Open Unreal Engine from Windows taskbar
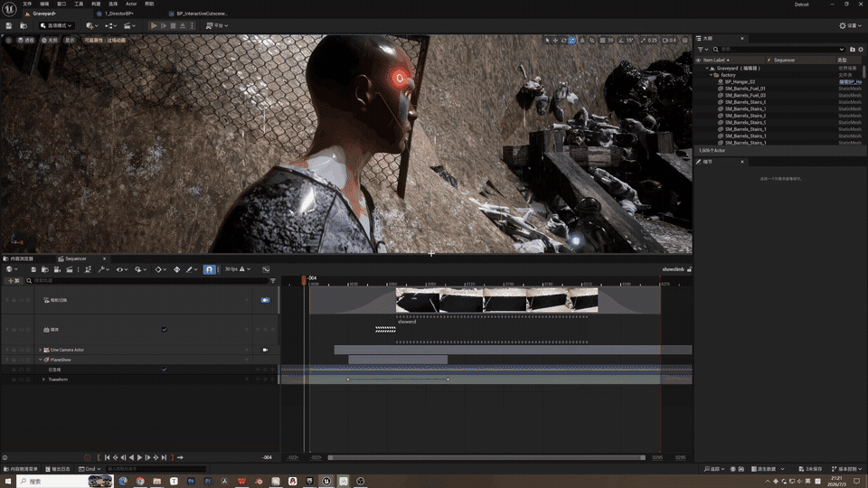 [326, 482]
